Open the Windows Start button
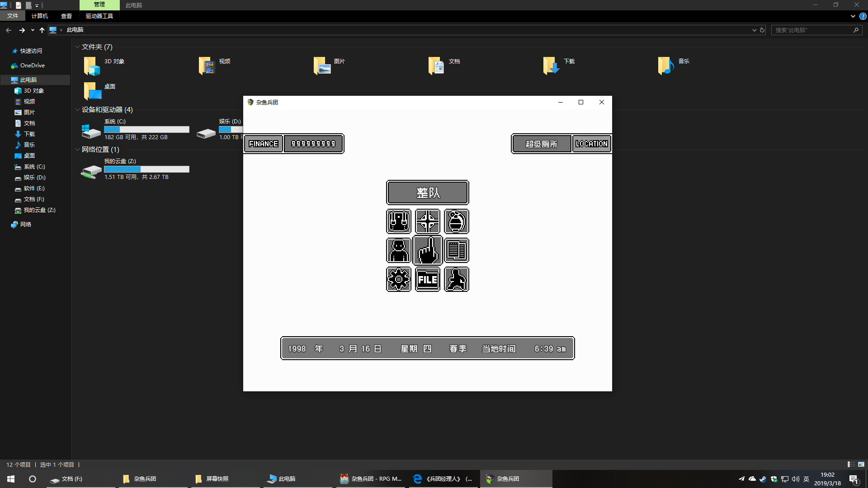868x488 pixels. 11,479
